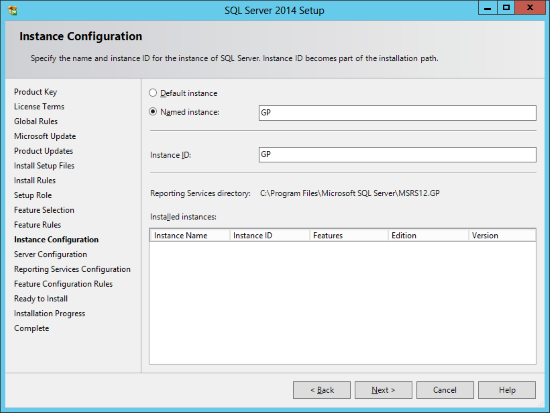Select Microsoft Update step in sidebar
This screenshot has height=413, width=550.
(x=45, y=136)
